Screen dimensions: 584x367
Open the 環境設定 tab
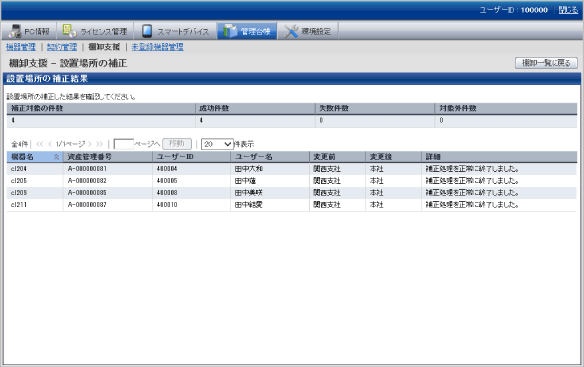click(308, 31)
